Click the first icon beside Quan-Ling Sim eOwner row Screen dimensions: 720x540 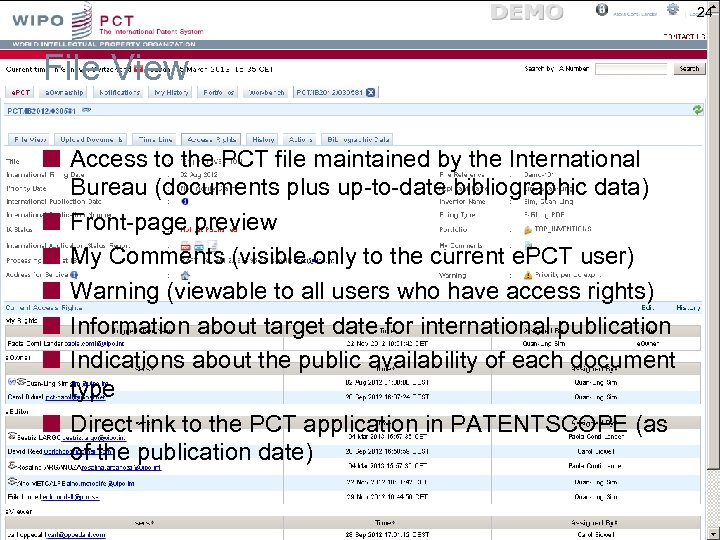pyautogui.click(x=12, y=382)
